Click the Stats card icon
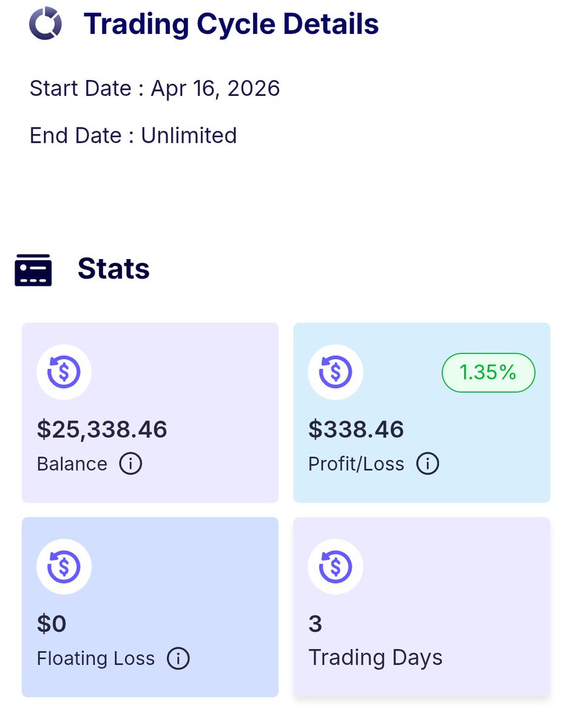The width and height of the screenshot is (572, 728). [33, 270]
